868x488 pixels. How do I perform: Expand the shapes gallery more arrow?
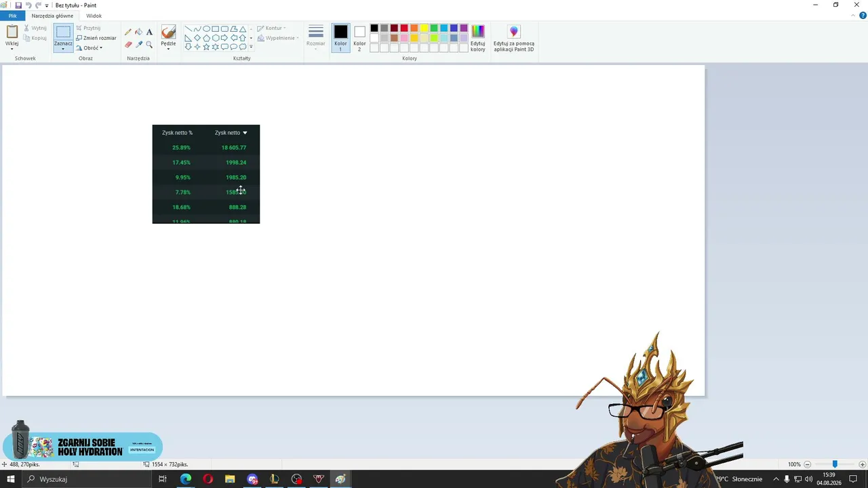251,47
